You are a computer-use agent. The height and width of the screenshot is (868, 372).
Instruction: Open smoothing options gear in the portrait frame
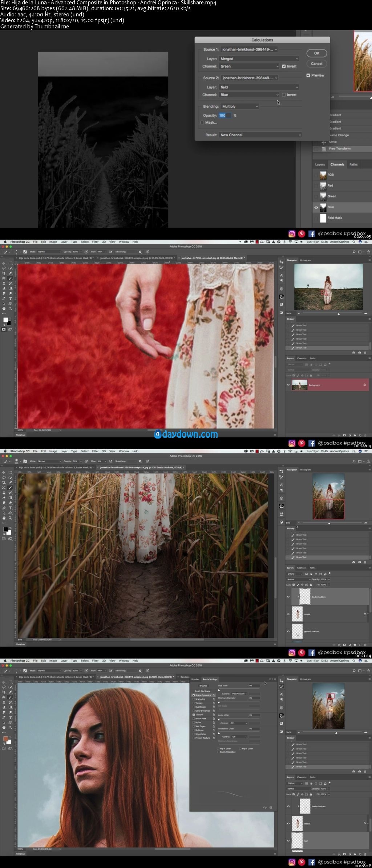[140, 671]
